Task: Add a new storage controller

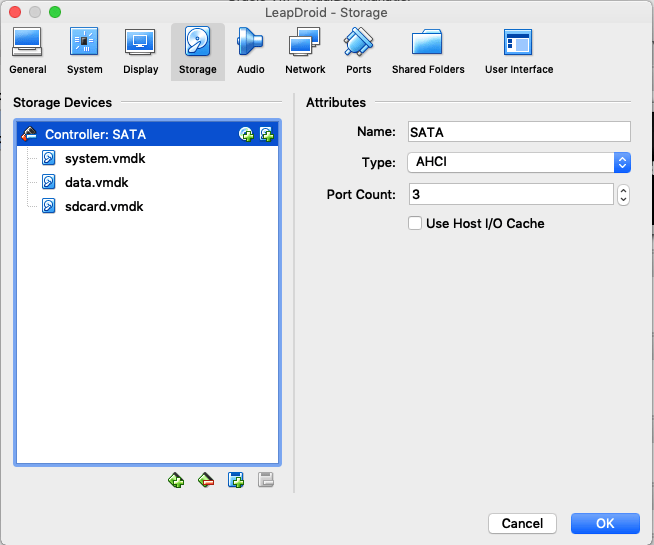Action: [x=176, y=480]
